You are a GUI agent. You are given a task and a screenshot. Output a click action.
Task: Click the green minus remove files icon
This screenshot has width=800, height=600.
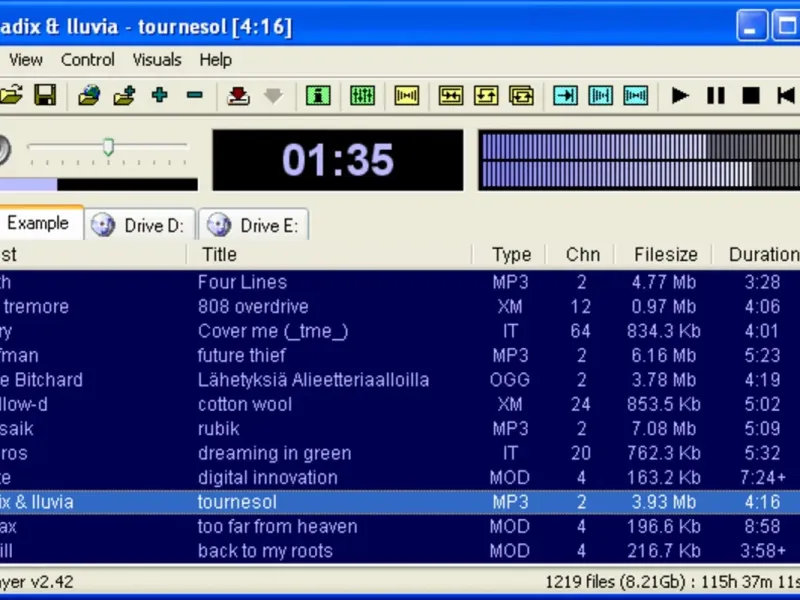(x=195, y=96)
